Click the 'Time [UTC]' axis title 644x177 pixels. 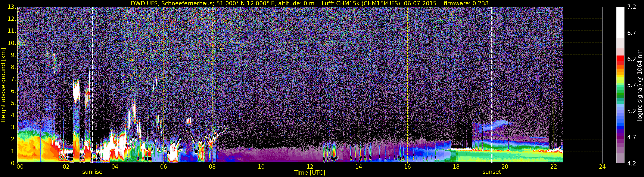[x=310, y=173]
